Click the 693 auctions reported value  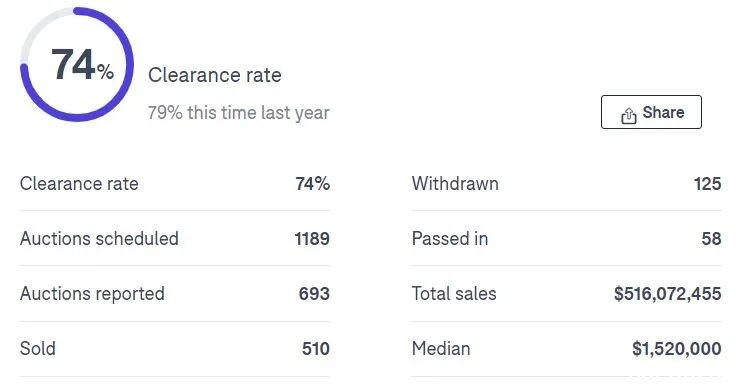314,294
